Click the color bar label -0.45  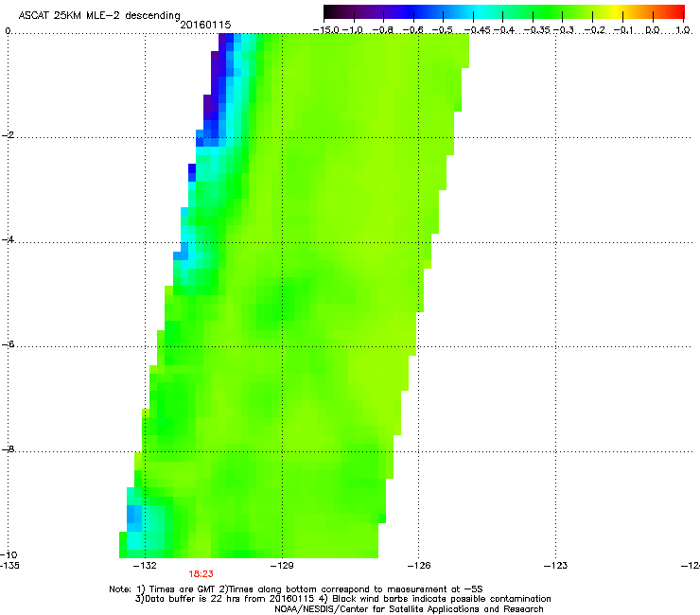coord(477,30)
